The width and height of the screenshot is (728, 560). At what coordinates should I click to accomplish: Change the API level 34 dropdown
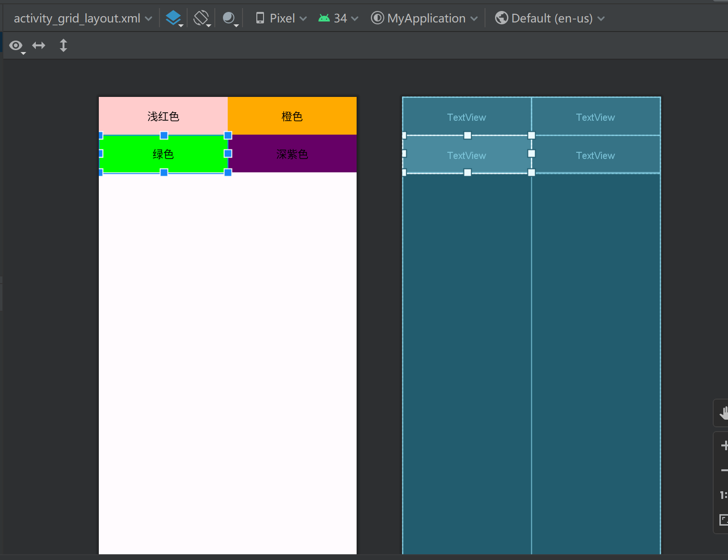tap(338, 18)
